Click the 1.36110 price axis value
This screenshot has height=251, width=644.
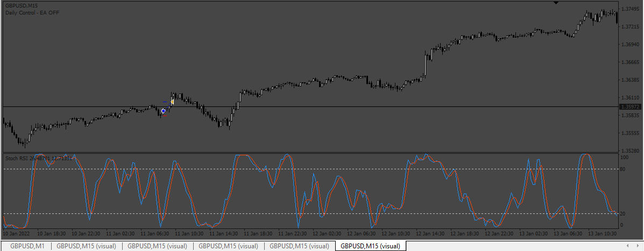coord(632,98)
